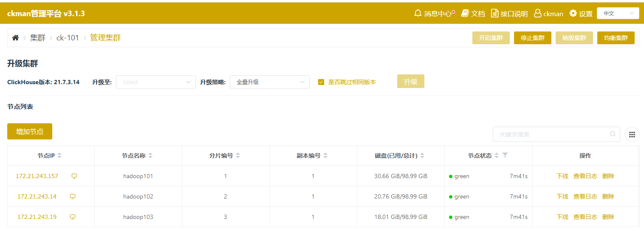Click the ck-101 breadcrumb item

(68, 38)
